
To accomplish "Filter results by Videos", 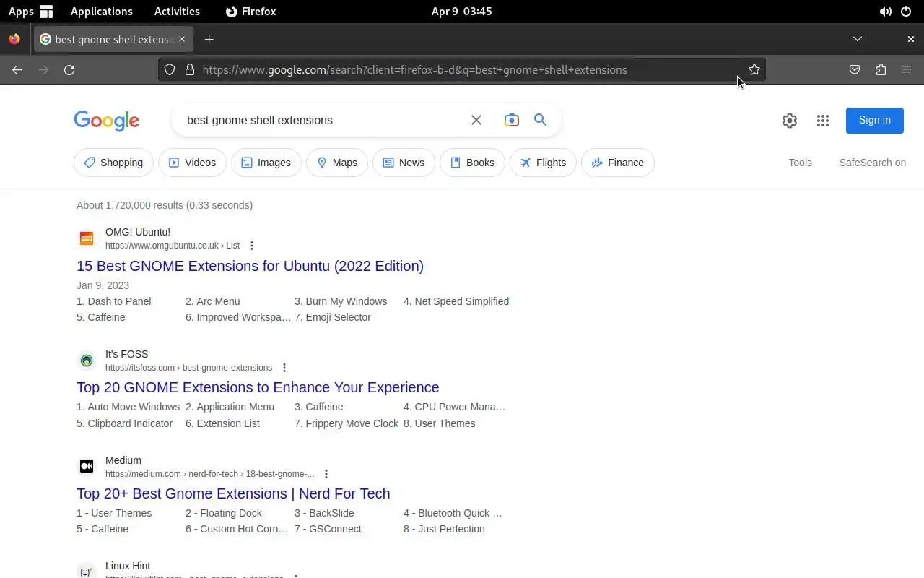I will pyautogui.click(x=192, y=163).
